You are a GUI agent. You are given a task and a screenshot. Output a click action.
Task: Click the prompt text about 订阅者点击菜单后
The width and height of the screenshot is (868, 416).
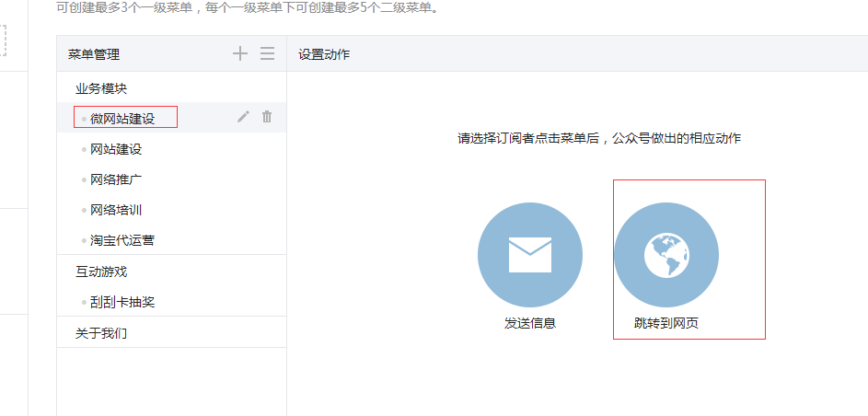599,138
